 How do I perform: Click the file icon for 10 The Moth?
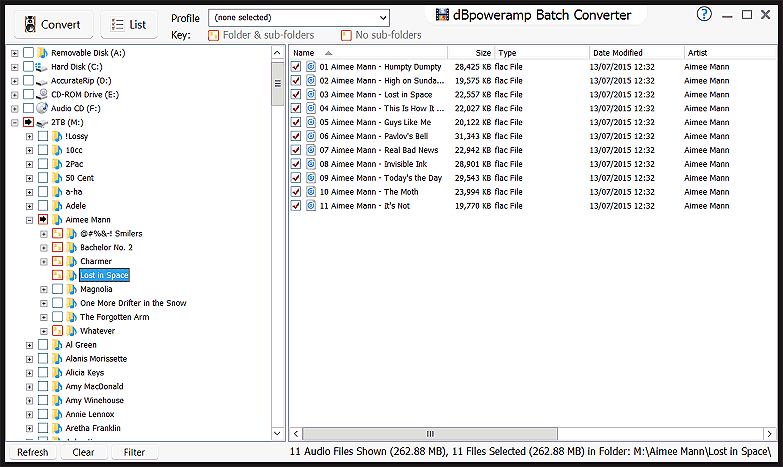pyautogui.click(x=311, y=192)
